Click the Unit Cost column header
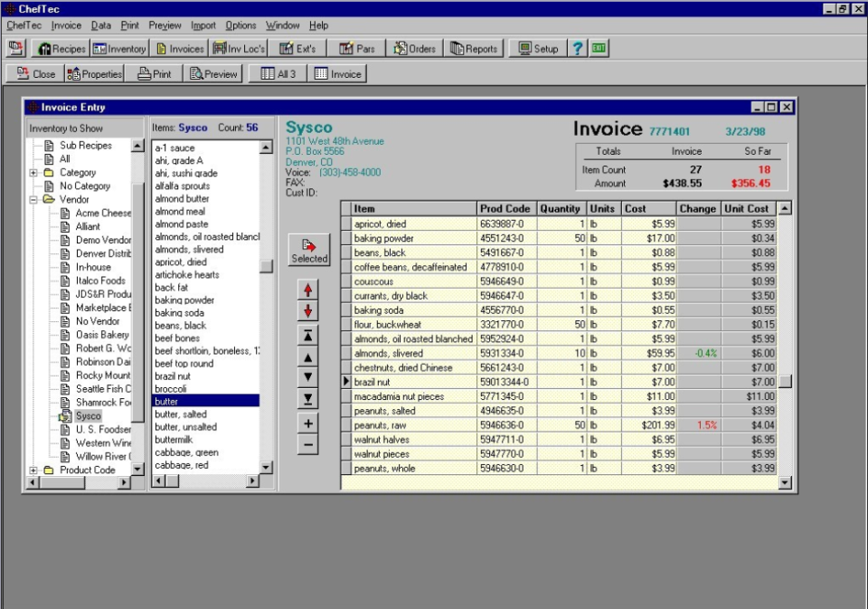 pos(749,208)
